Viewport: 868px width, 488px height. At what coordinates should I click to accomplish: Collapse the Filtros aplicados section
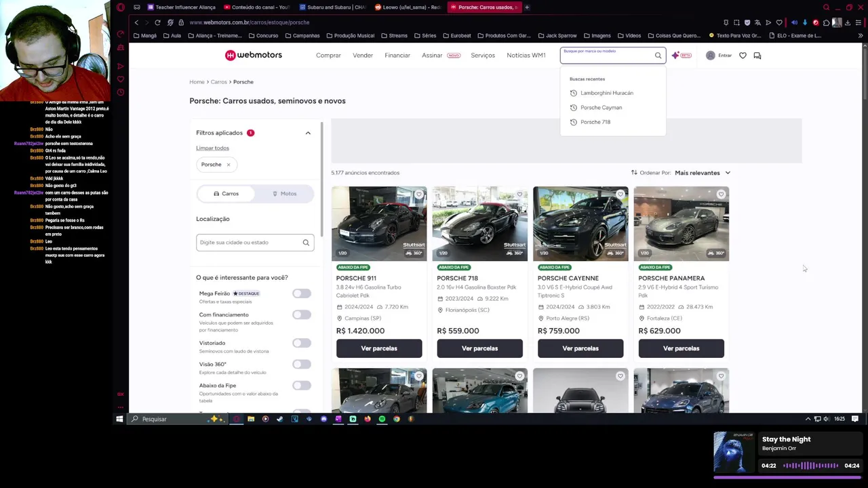308,133
